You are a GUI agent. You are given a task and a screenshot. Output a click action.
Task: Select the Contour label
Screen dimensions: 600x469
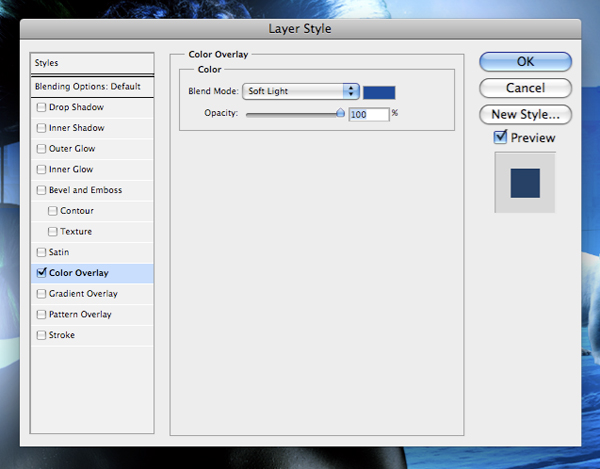coord(77,211)
